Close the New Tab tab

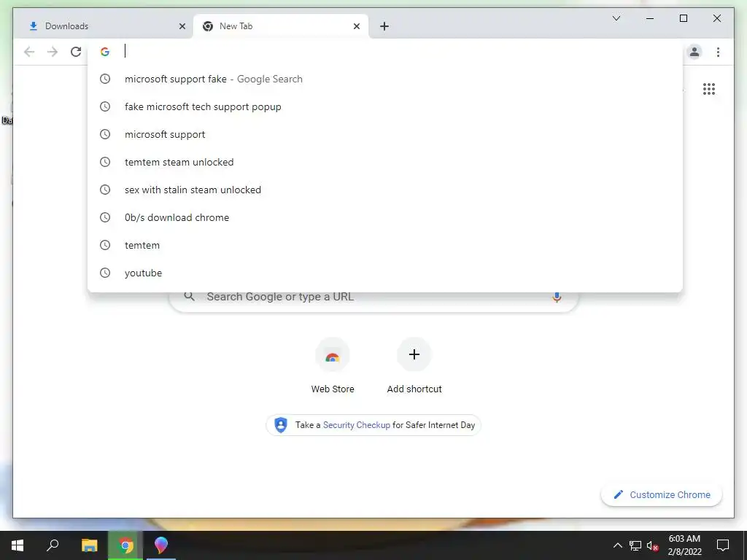(x=356, y=26)
